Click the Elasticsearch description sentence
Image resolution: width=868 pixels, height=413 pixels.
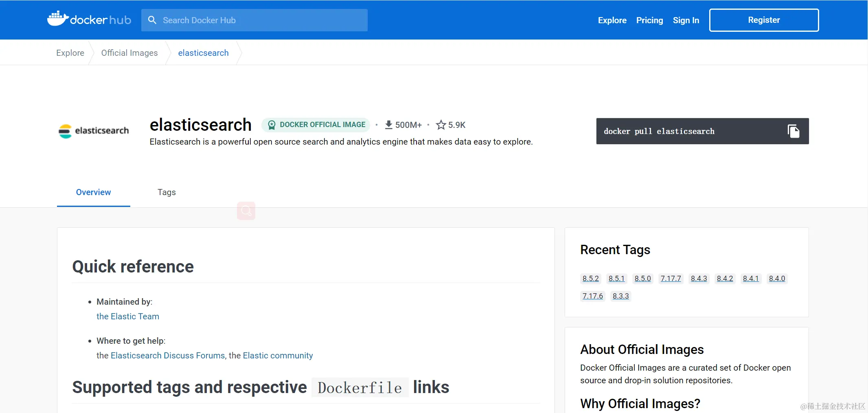click(341, 142)
